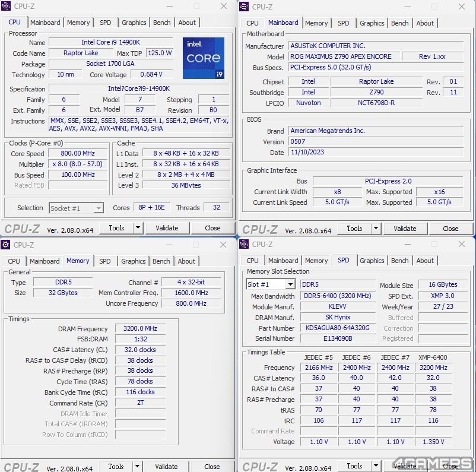The height and width of the screenshot is (472, 476).
Task: Click Validate in the CPU window
Action: (167, 228)
